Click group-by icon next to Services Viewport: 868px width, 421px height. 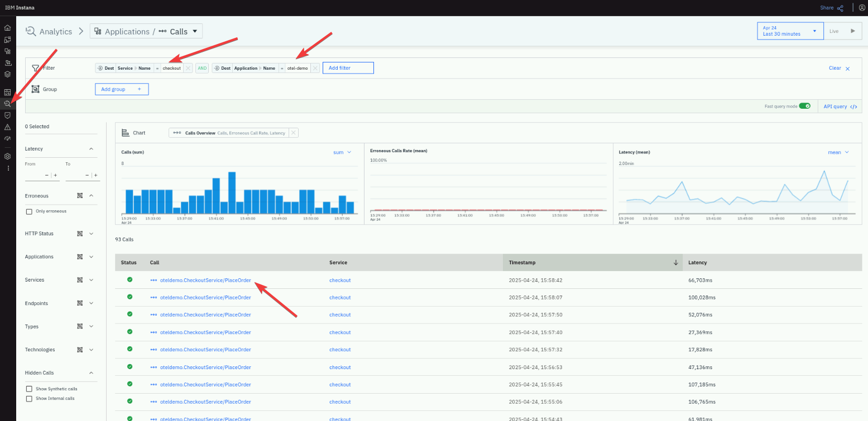80,280
